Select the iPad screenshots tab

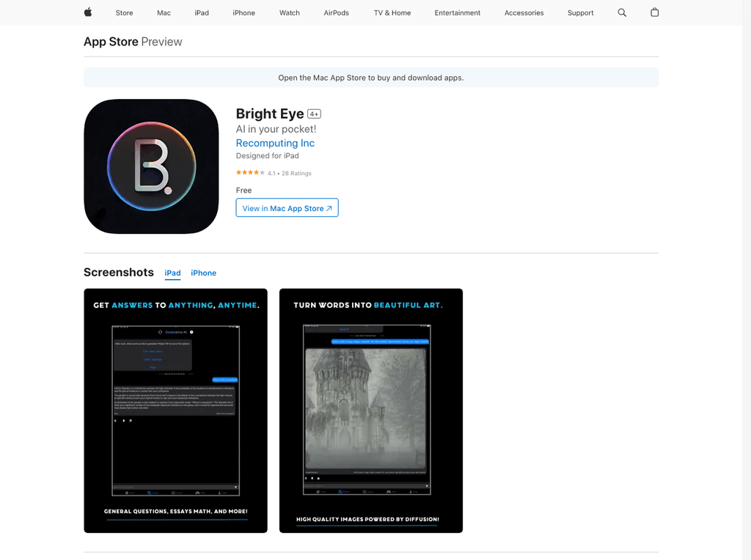[172, 273]
